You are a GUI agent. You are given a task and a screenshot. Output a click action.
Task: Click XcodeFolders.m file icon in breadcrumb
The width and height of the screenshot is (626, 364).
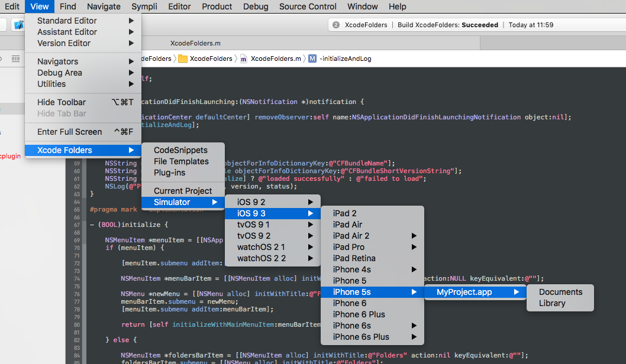coord(244,58)
